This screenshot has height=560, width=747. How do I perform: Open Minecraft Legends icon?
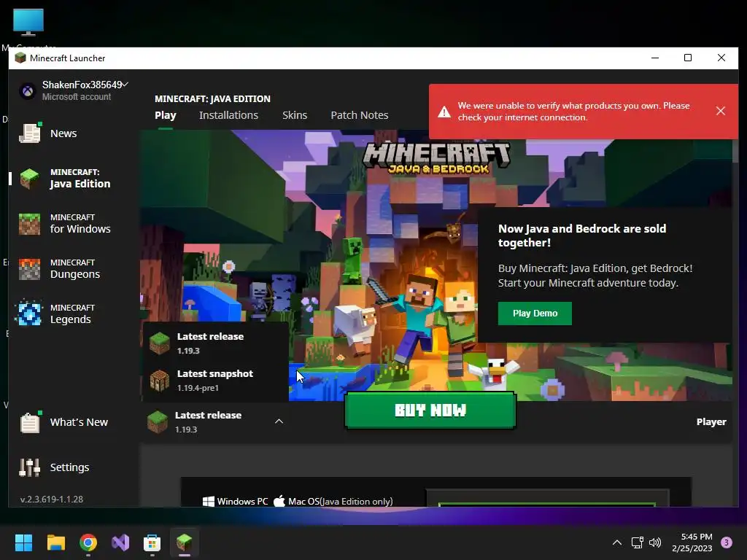pyautogui.click(x=29, y=314)
